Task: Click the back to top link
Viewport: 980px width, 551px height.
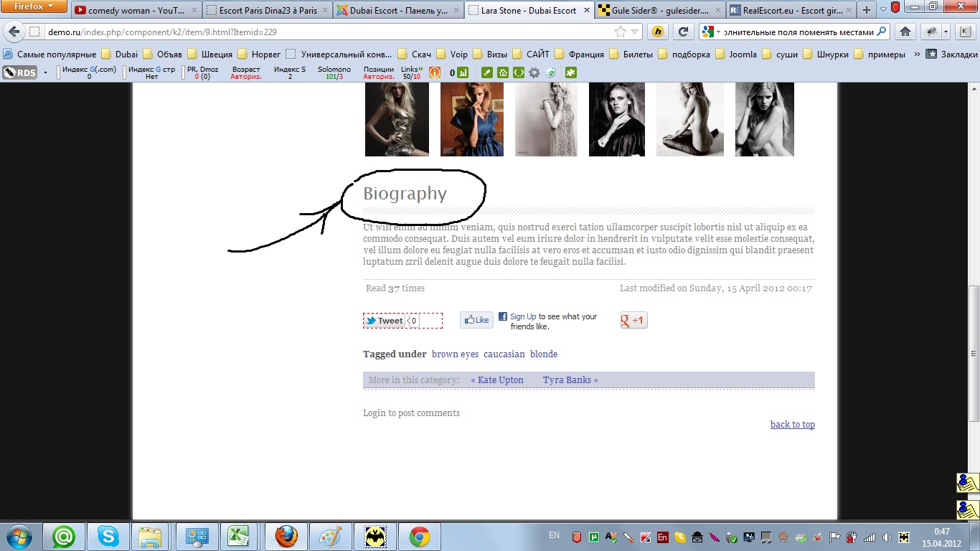Action: (x=793, y=424)
